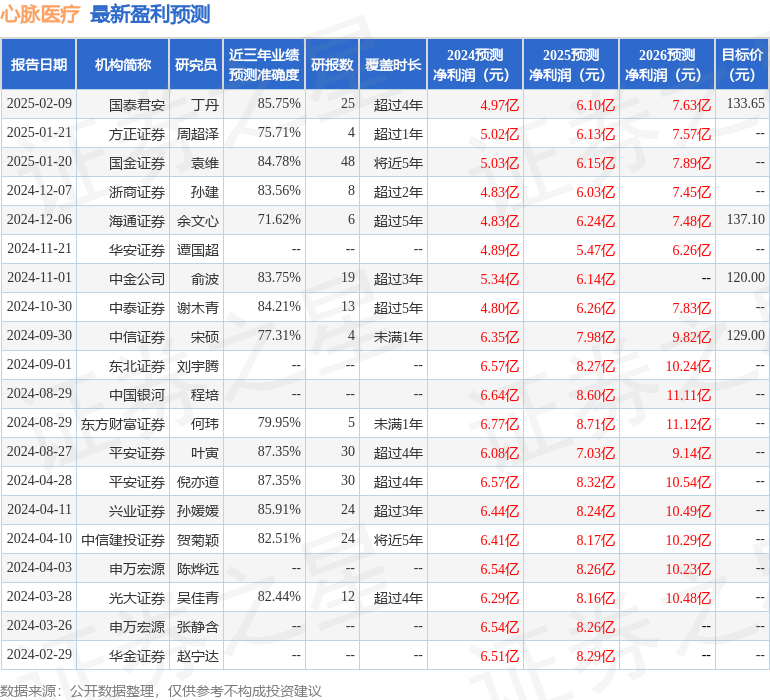Click the 东方财富证券 institution cell
Screen dimensions: 770x700
(123, 423)
